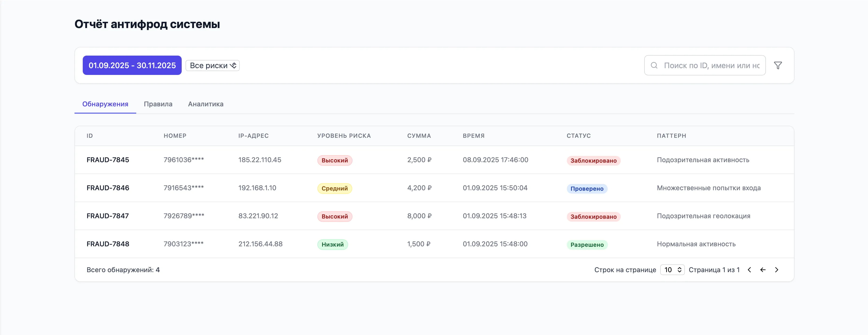The height and width of the screenshot is (335, 868).
Task: Open date range 01.09.2025 - 30.11.2025 picker
Action: click(x=132, y=65)
